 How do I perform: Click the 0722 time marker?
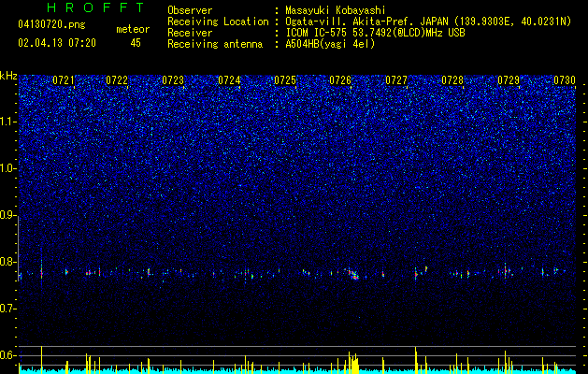click(x=117, y=80)
